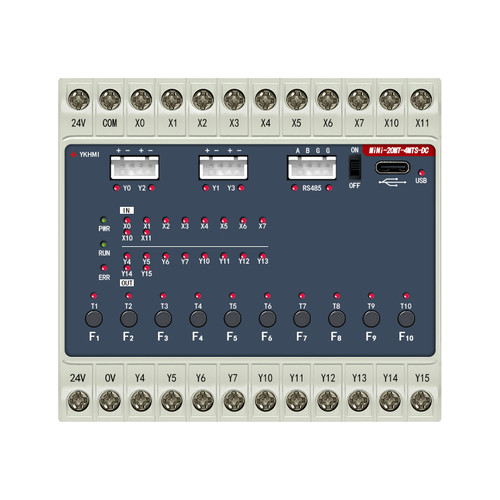Image resolution: width=500 pixels, height=500 pixels.
Task: Click the 24V screw terminal beside 0V
Action: pyautogui.click(x=79, y=401)
